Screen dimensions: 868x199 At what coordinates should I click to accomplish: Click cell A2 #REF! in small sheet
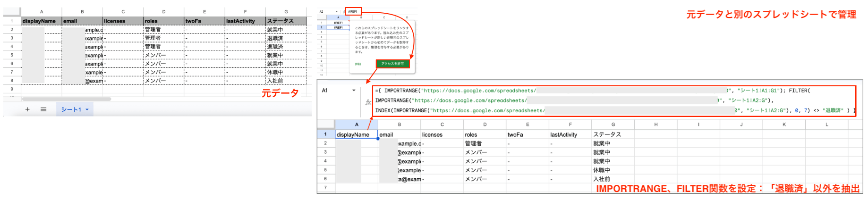pos(338,28)
